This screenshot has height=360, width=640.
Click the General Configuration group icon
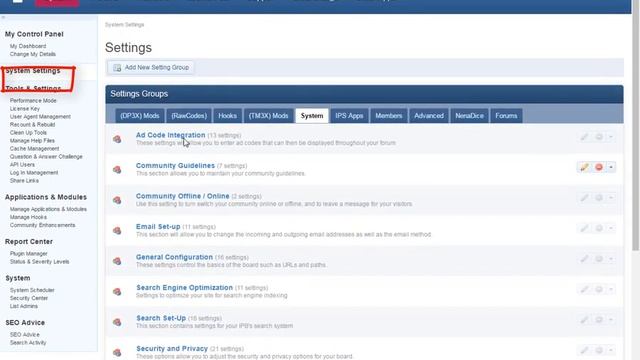click(x=117, y=261)
